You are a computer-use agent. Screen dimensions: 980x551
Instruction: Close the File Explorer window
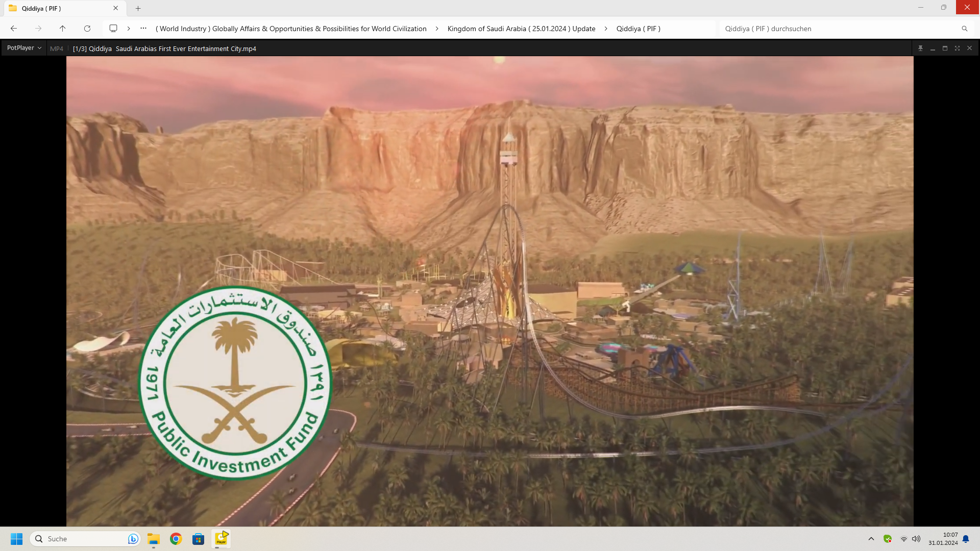(967, 8)
